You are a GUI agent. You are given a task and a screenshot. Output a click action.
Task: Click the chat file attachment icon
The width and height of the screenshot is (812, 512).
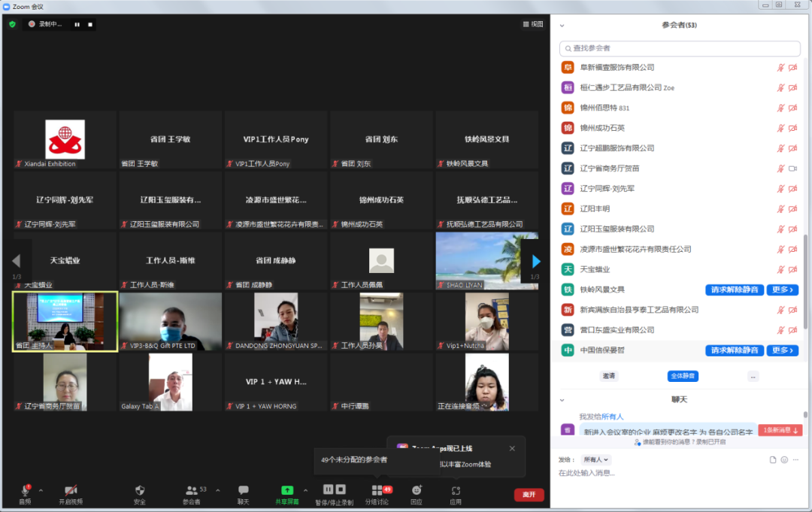coord(773,459)
